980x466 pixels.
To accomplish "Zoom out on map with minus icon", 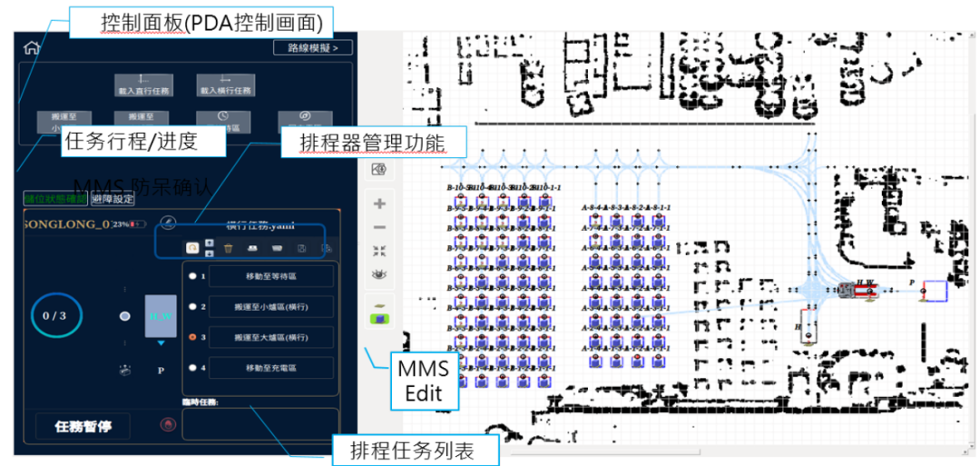I will [x=380, y=227].
